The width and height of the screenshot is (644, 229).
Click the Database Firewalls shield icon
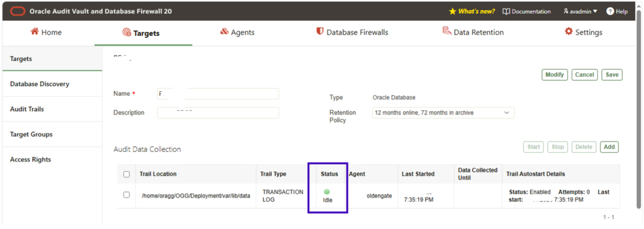pyautogui.click(x=319, y=31)
